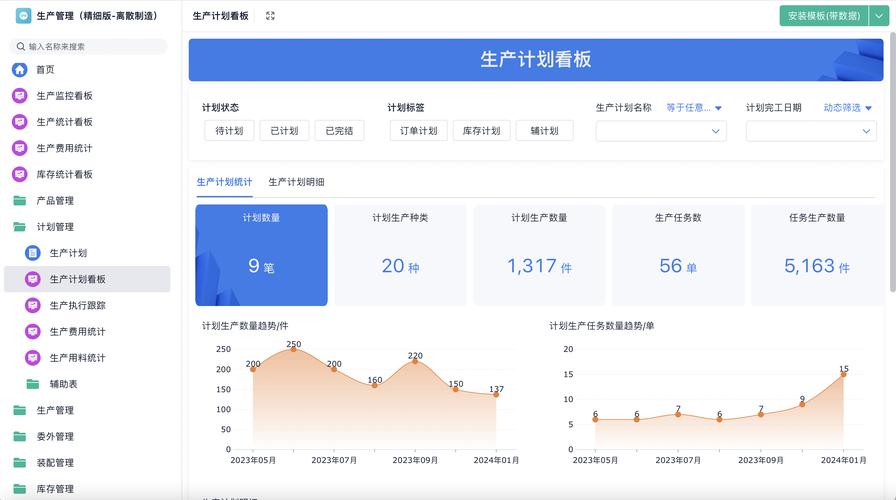Screen dimensions: 896x500
Task: Click the search magnifier icon in sidebar
Action: pyautogui.click(x=21, y=46)
